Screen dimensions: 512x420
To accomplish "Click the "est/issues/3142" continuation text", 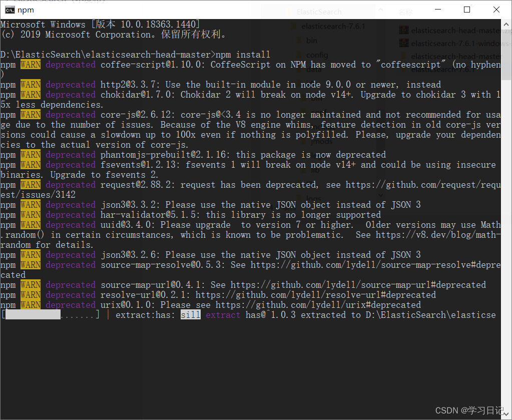I will (x=38, y=195).
